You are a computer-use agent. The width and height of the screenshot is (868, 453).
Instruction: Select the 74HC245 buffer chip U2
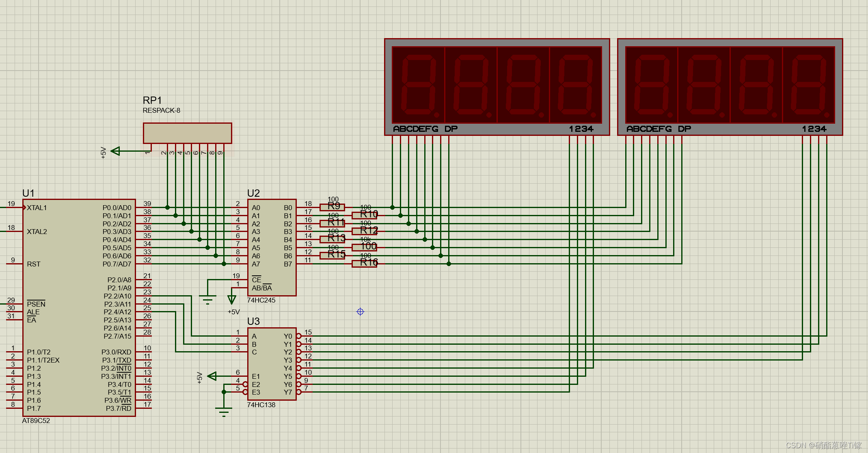coord(272,247)
